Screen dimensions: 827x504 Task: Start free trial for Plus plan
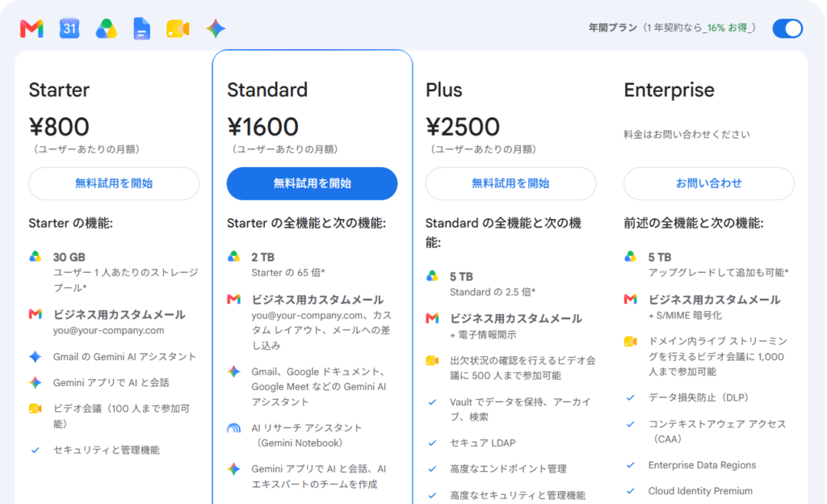[x=510, y=183]
